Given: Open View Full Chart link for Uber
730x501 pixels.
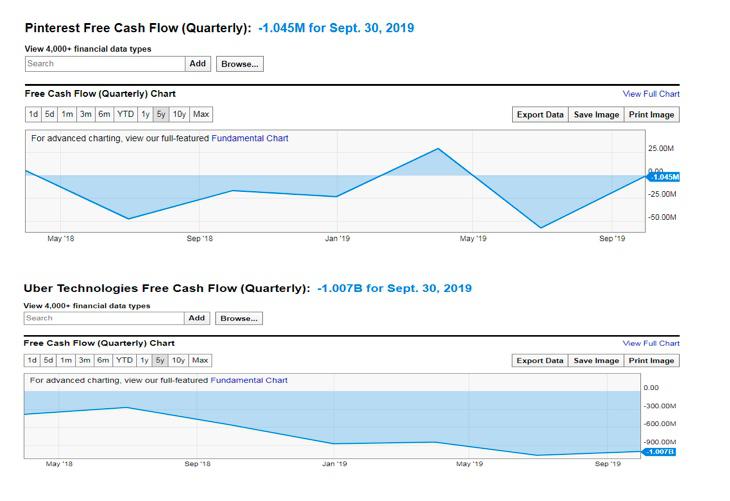Looking at the screenshot, I should point(651,343).
